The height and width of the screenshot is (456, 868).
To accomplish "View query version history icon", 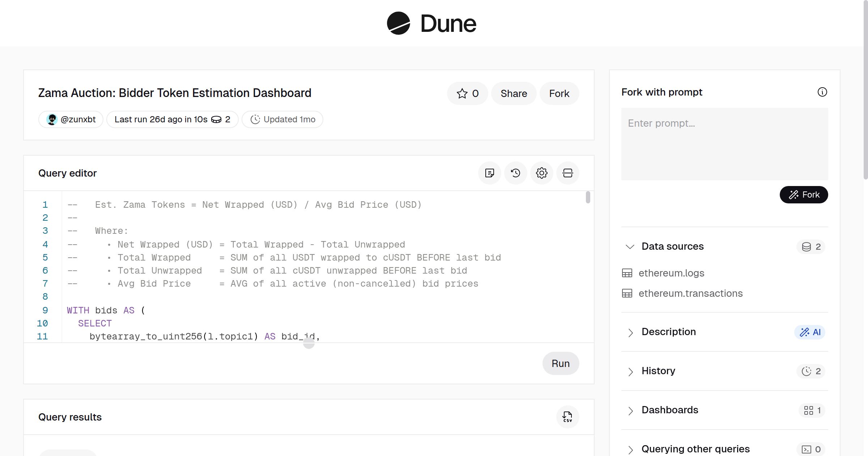I will [515, 173].
